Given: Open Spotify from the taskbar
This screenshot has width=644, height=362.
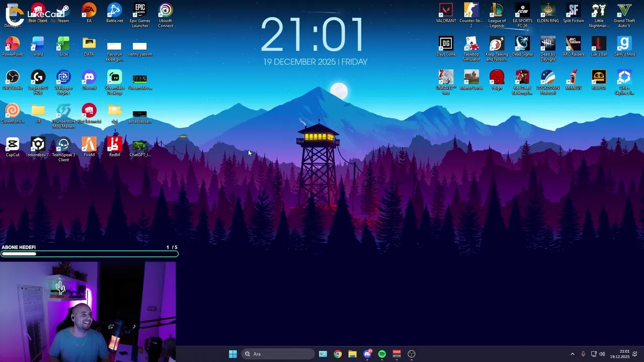Looking at the screenshot, I should [382, 354].
